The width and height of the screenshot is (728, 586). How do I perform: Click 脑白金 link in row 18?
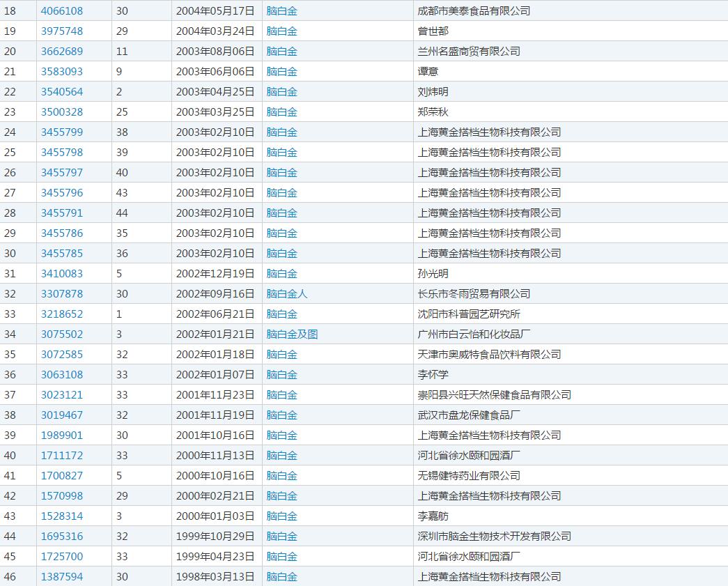pyautogui.click(x=282, y=10)
